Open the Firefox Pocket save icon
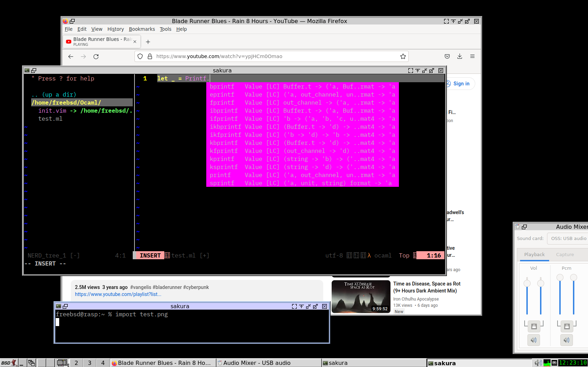This screenshot has width=588, height=367. [x=447, y=56]
